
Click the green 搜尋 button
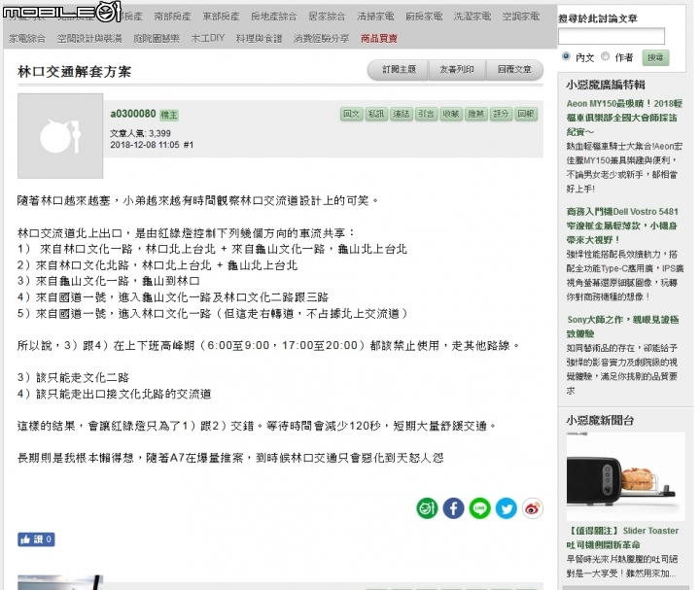(x=655, y=57)
